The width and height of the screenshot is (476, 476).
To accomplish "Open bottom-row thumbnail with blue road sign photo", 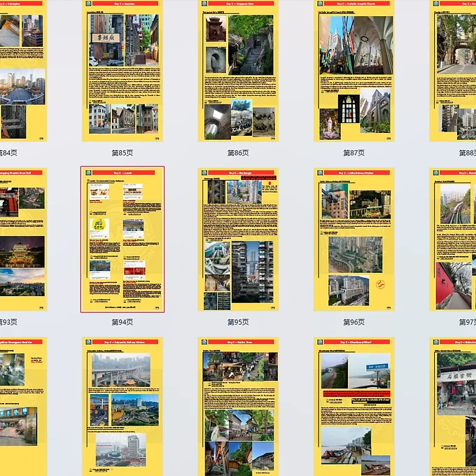I will pos(353,406).
